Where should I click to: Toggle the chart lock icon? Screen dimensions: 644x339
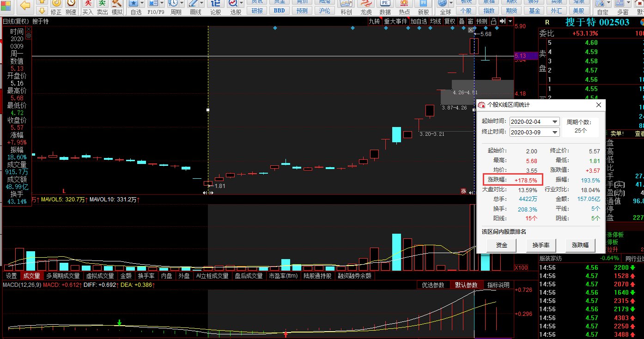(493, 21)
